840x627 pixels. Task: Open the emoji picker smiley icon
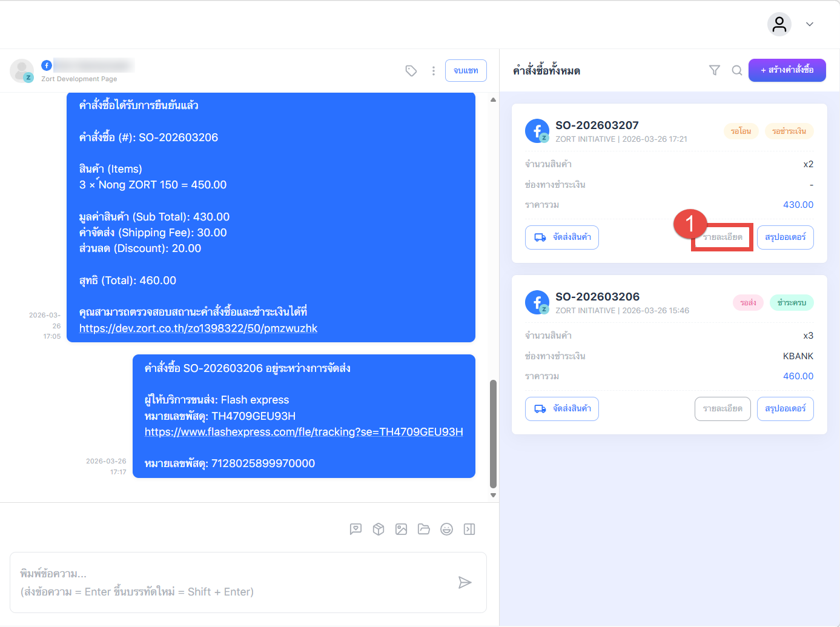click(x=446, y=529)
